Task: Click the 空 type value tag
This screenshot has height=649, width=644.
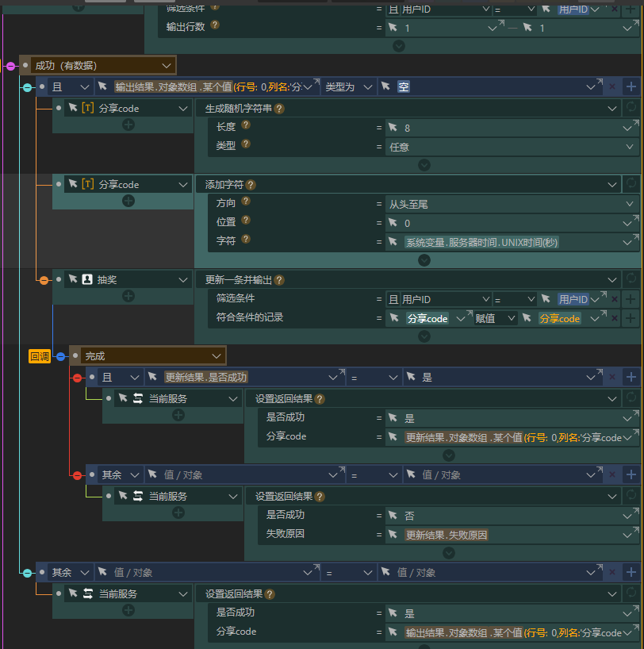Action: tap(404, 86)
